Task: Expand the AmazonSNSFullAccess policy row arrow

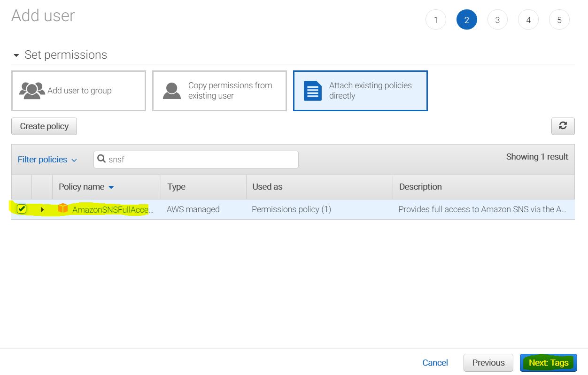Action: click(42, 209)
